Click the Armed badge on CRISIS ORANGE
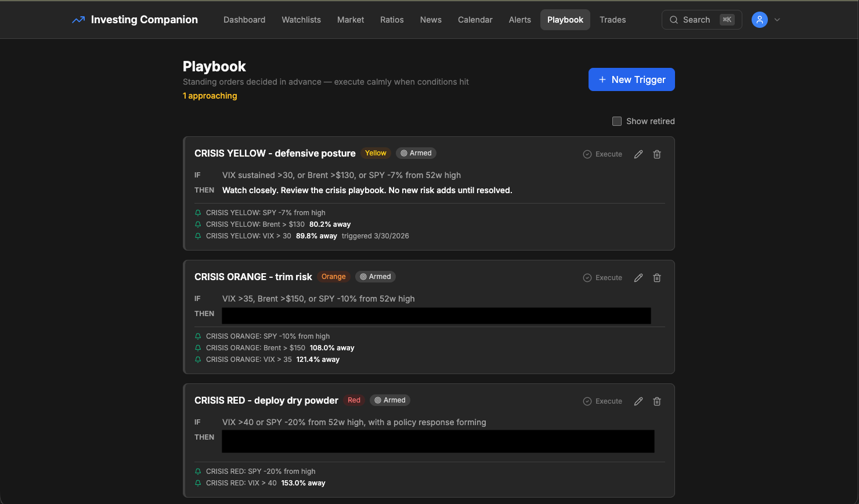Viewport: 859px width, 504px height. 376,277
